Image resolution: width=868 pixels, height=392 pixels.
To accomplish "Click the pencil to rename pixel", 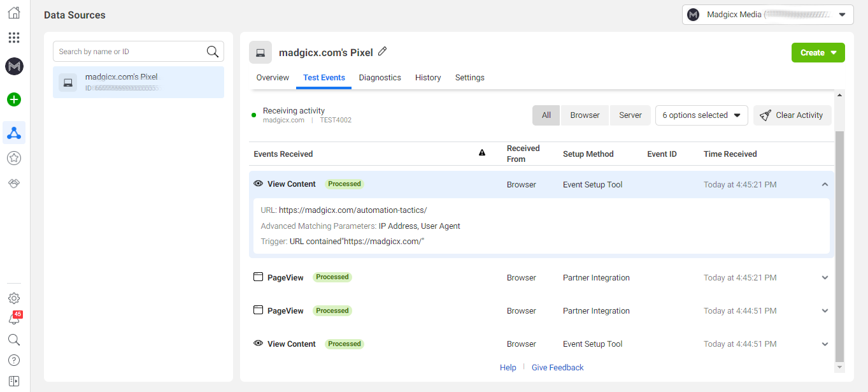I will pyautogui.click(x=382, y=52).
